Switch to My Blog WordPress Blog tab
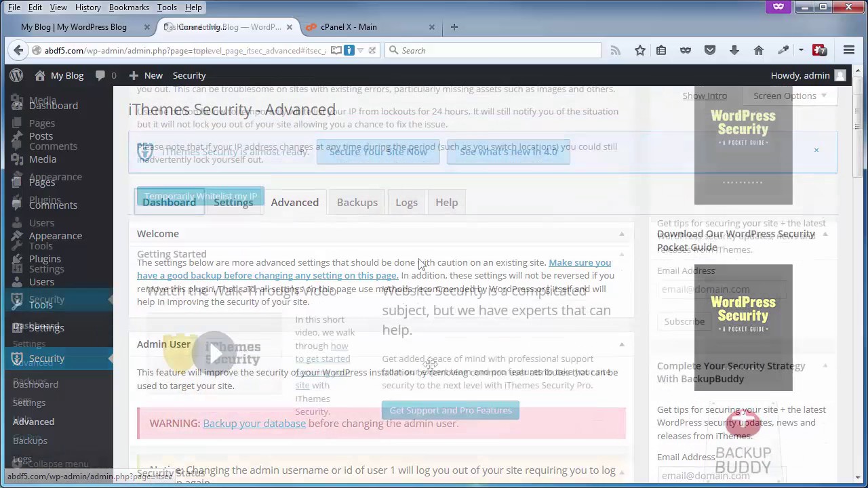The height and width of the screenshot is (488, 868). [x=81, y=27]
